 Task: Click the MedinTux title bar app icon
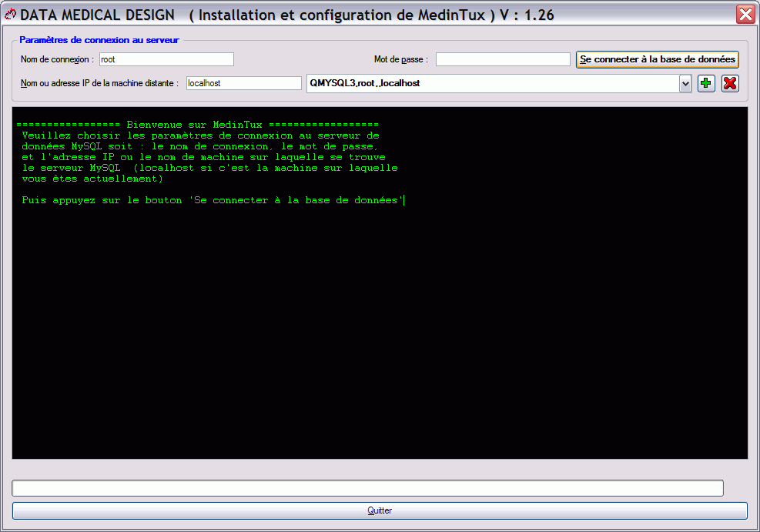click(x=10, y=15)
